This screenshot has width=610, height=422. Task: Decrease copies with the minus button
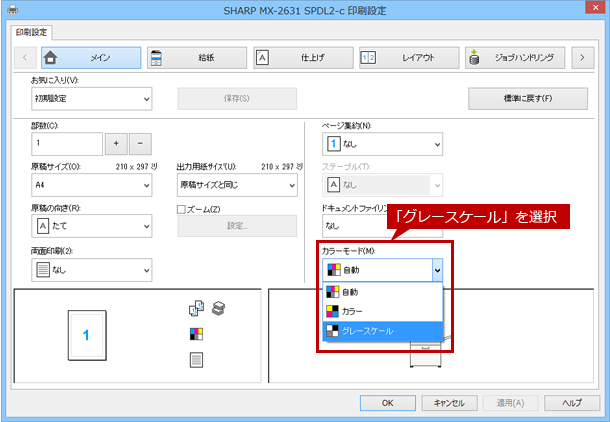(x=140, y=144)
